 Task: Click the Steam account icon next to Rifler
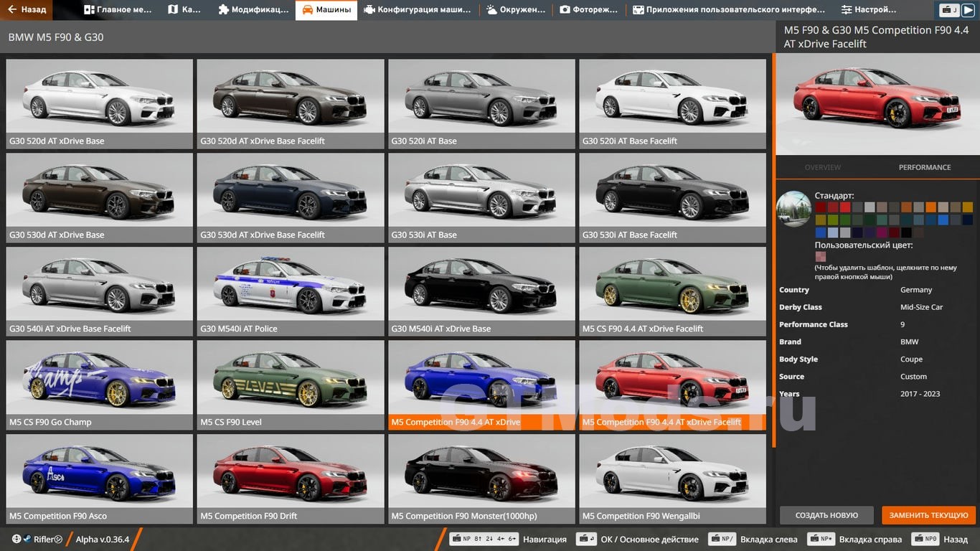point(27,540)
